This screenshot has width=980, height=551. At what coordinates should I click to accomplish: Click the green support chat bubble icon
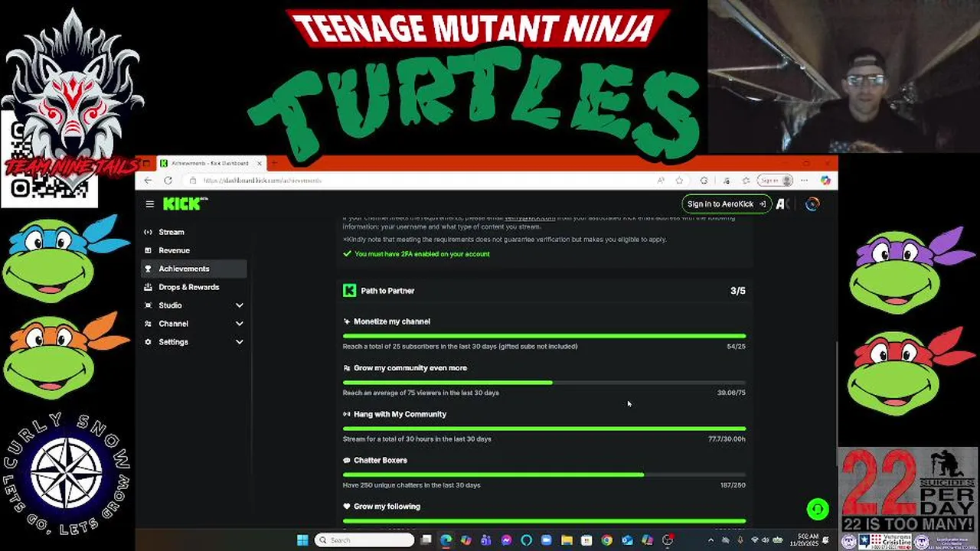coord(818,509)
